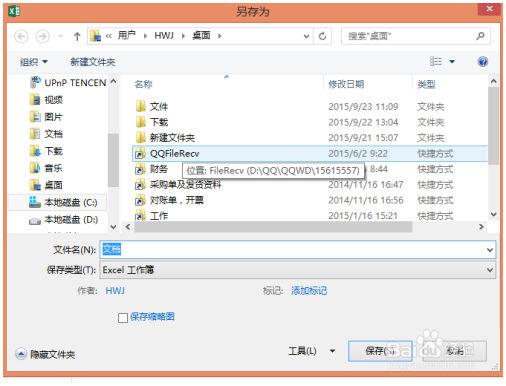Open the 文件名 history dropdown arrow
This screenshot has height=386, width=506.
(x=490, y=249)
